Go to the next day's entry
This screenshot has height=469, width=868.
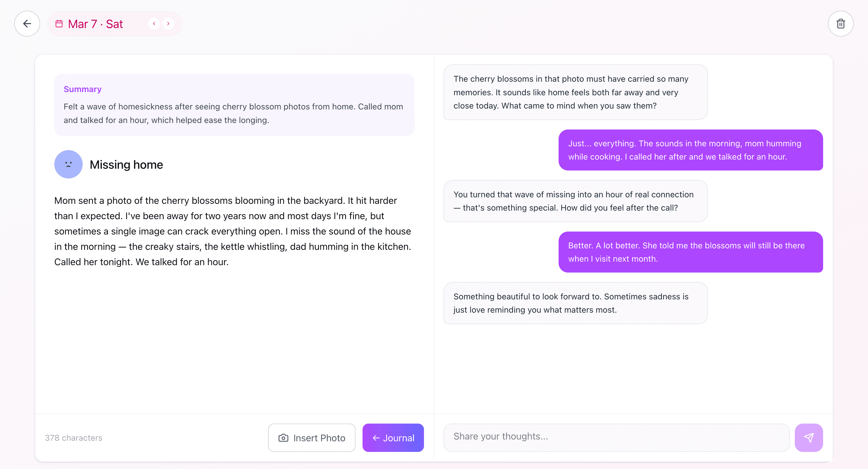point(168,24)
